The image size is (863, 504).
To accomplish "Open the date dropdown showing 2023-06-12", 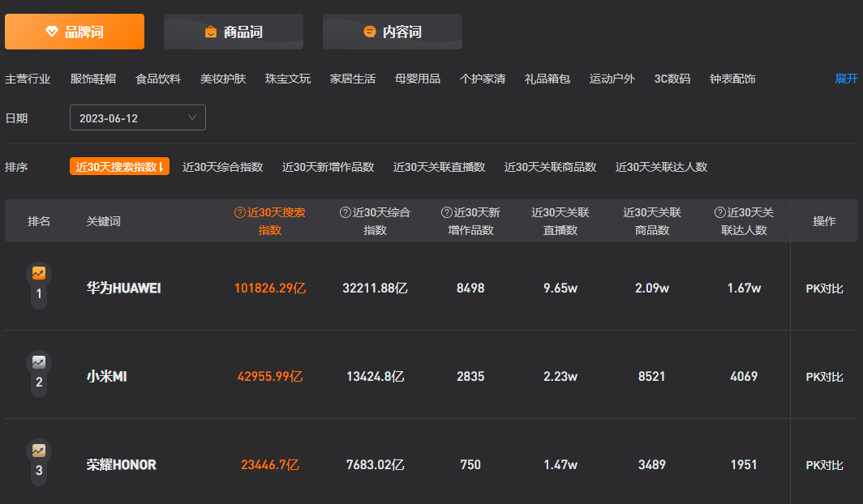I will (138, 118).
